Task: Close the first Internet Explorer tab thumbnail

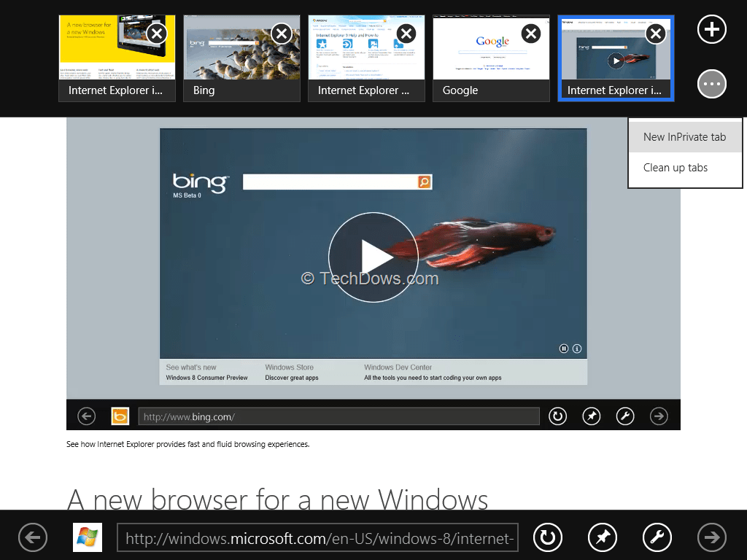Action: (x=157, y=34)
